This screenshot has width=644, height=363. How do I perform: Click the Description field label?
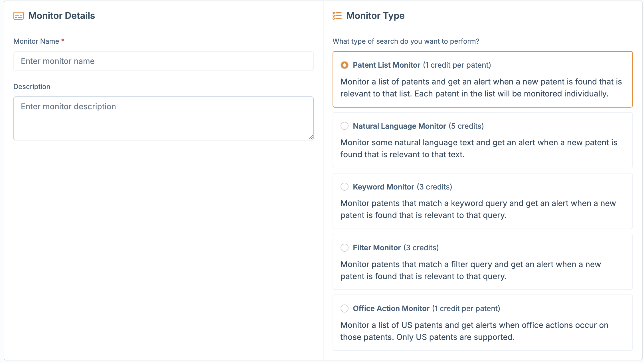tap(32, 86)
